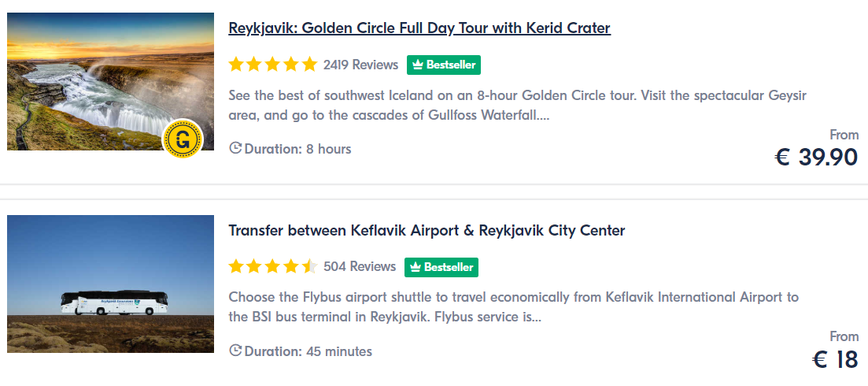868x386 pixels.
Task: Open the 504 Reviews link
Action: 360,266
